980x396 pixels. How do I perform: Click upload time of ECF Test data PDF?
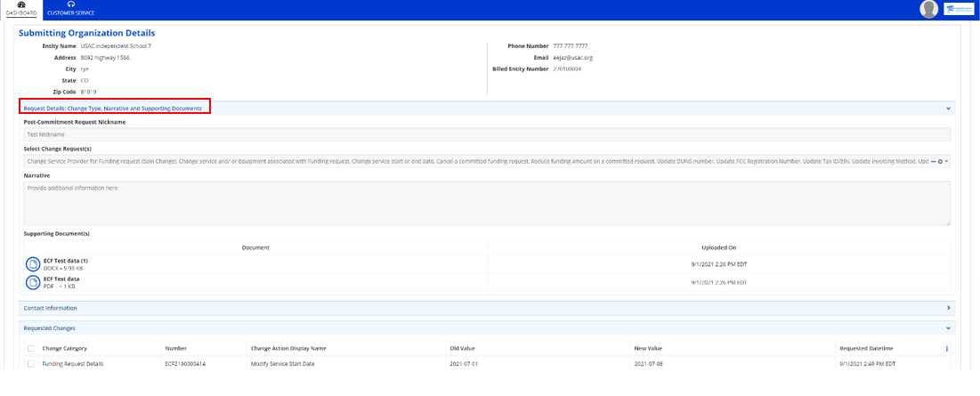718,282
